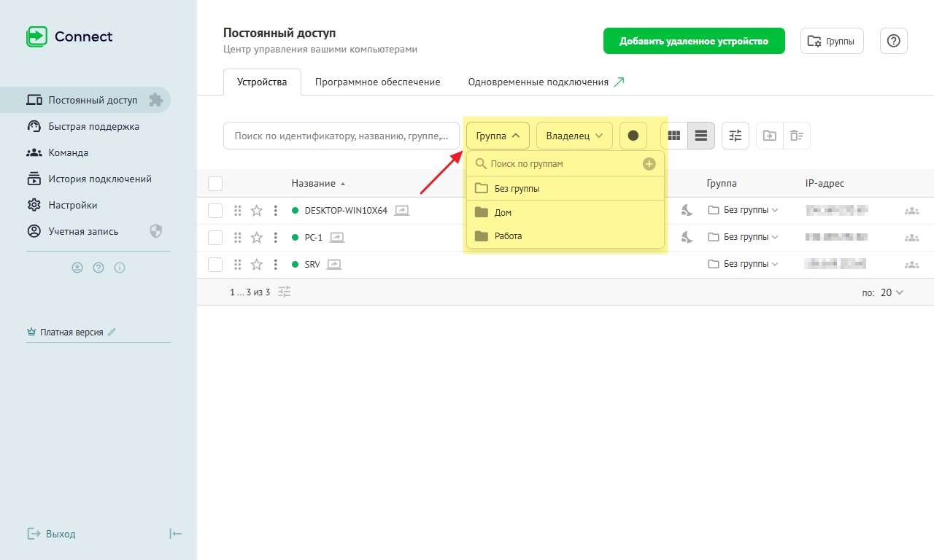
Task: Click the help question mark button
Action: (x=893, y=42)
